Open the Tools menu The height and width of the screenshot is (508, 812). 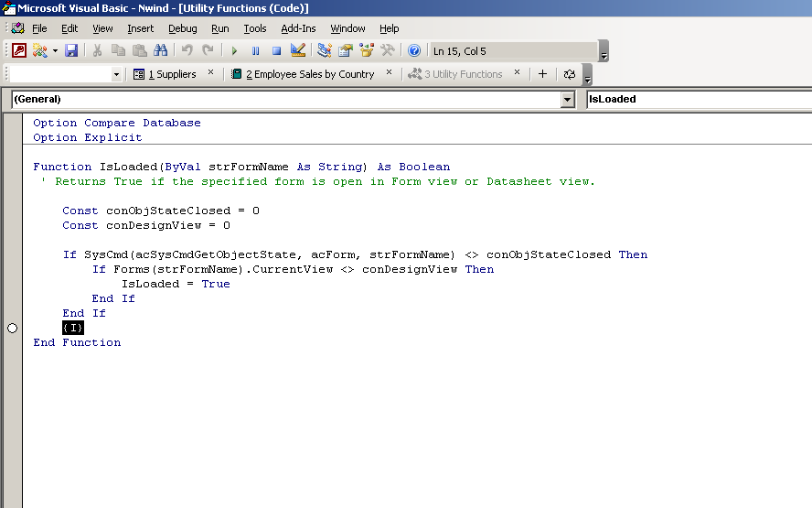255,28
